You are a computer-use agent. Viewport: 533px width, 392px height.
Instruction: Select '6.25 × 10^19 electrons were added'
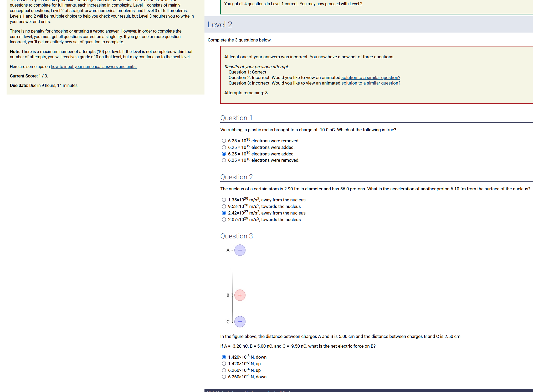point(224,147)
